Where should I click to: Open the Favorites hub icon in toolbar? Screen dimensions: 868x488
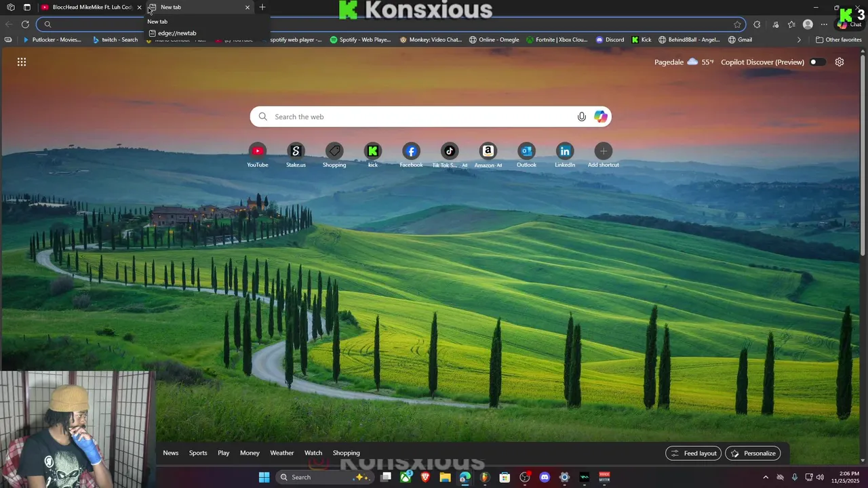[x=791, y=24]
